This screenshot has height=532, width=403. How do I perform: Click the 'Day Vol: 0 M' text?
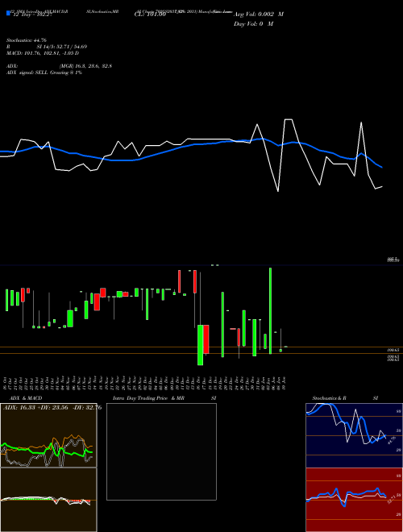tap(253, 23)
